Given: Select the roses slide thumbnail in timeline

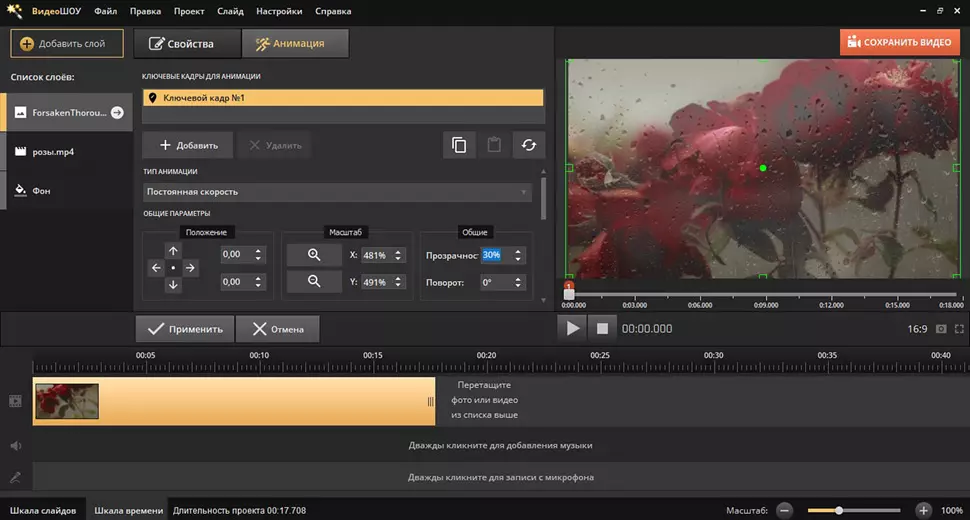Looking at the screenshot, I should (x=67, y=401).
